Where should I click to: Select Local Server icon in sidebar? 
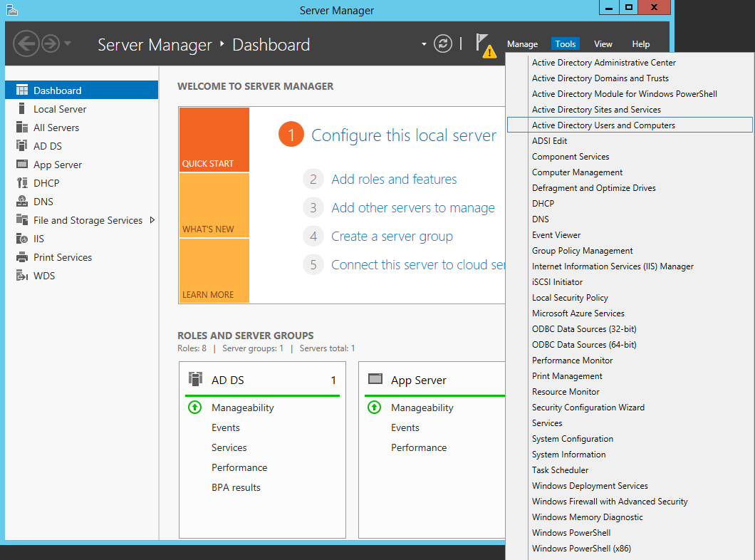point(21,108)
